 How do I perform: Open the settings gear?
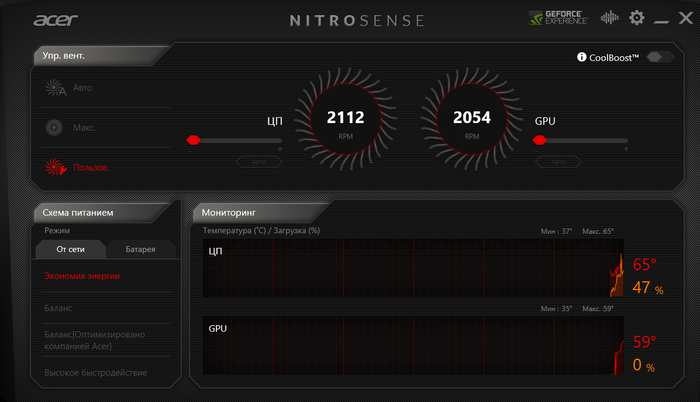tap(637, 18)
